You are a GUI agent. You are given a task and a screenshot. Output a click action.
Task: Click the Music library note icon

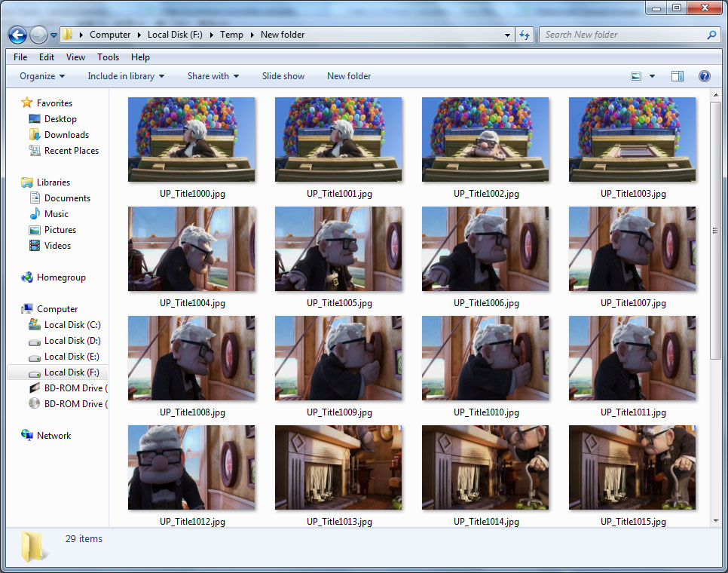pyautogui.click(x=35, y=213)
